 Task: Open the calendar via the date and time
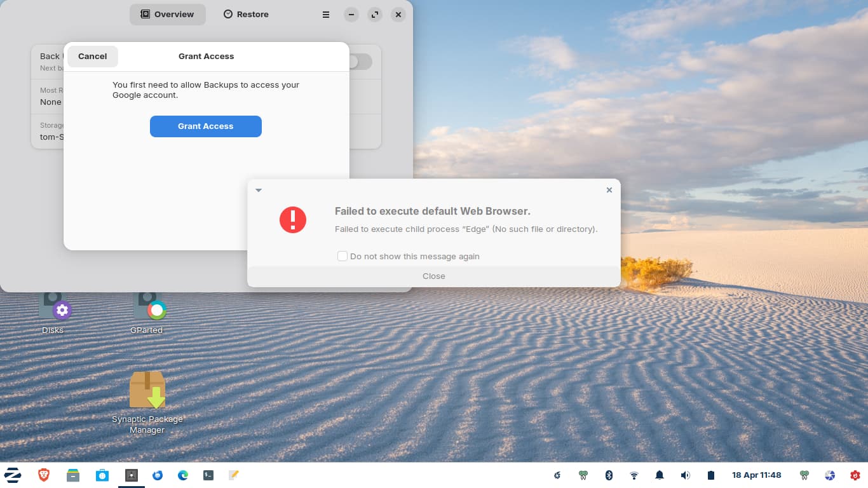(x=757, y=475)
